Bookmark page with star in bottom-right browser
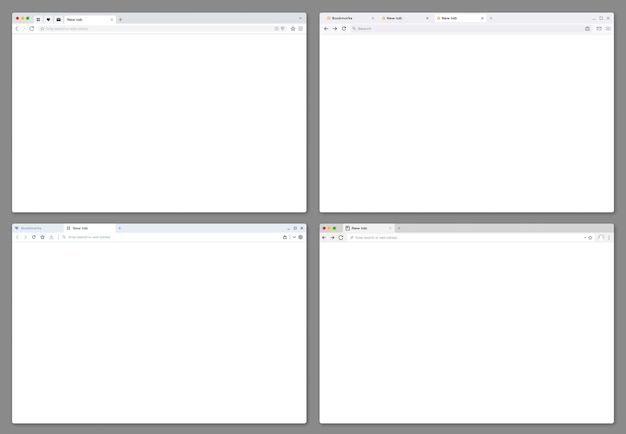Viewport: 626px width, 434px height. [x=590, y=238]
